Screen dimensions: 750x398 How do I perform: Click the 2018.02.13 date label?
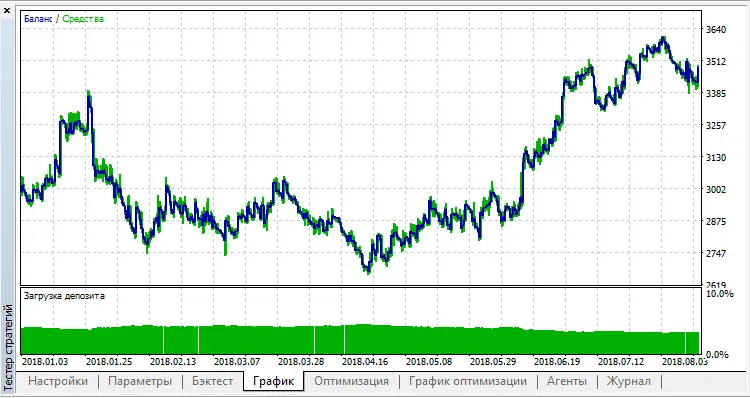173,361
